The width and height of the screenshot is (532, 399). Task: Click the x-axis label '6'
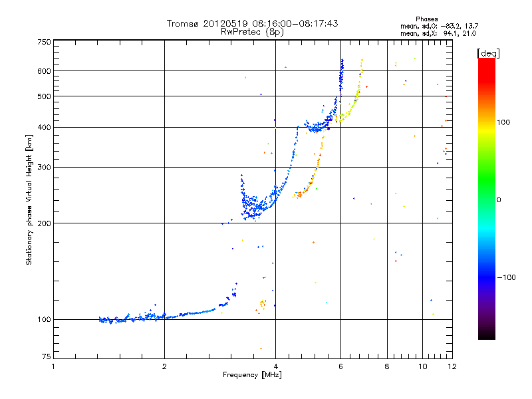click(341, 366)
